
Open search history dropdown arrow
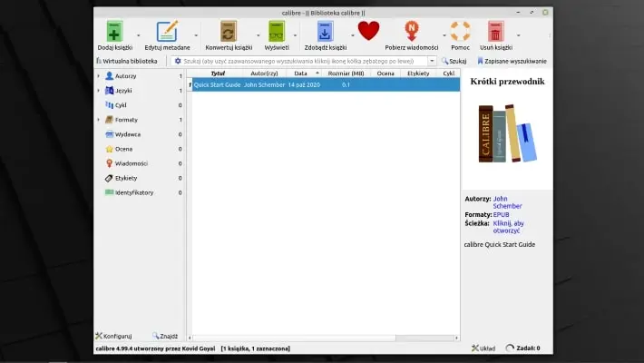[432, 61]
